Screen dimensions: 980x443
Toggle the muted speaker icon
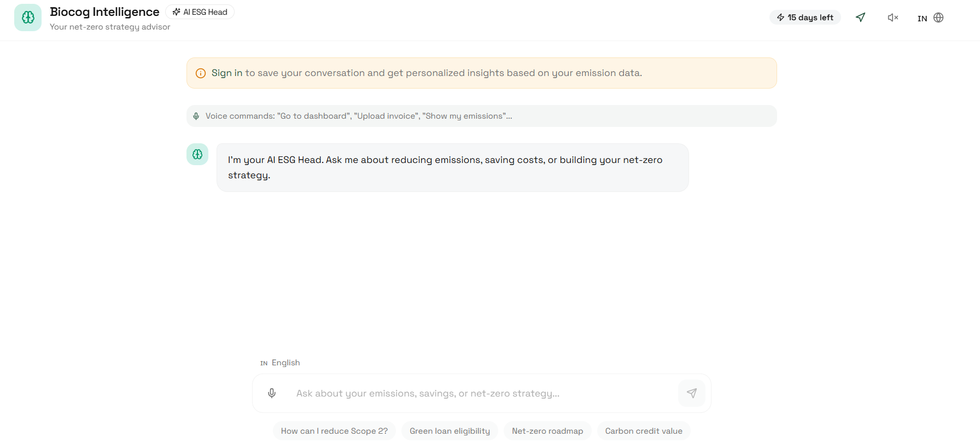892,18
